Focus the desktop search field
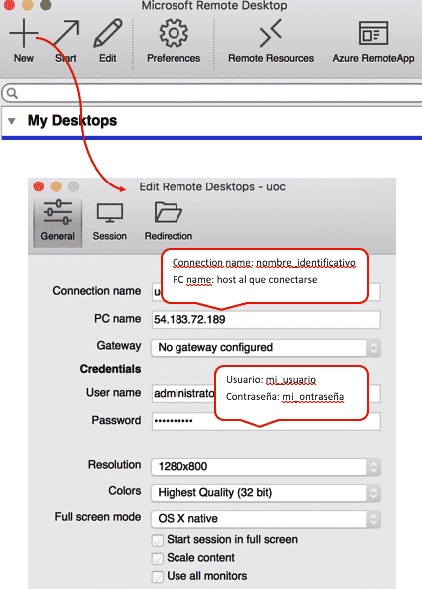This screenshot has height=589, width=422. click(212, 93)
